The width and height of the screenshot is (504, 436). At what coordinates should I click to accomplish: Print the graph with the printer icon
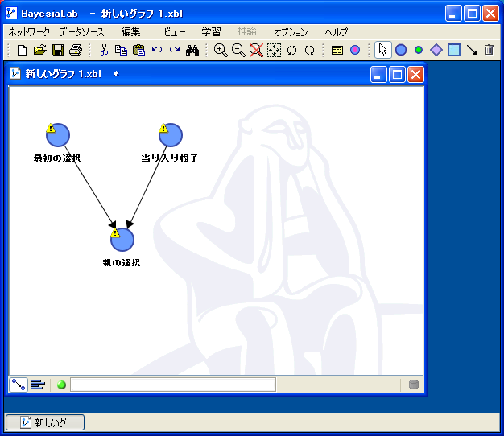coord(76,50)
